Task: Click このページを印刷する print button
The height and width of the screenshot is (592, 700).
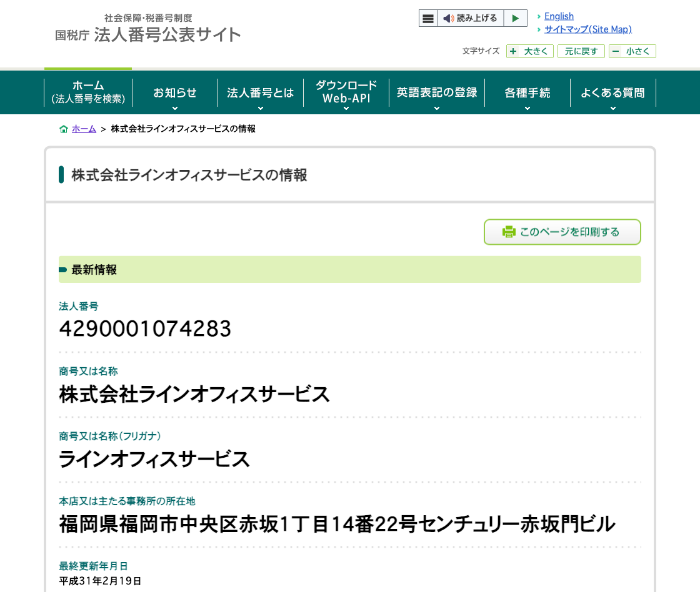Action: pos(562,232)
